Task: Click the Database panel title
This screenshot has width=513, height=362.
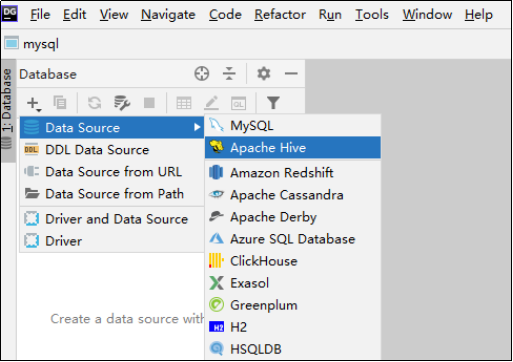Action: (x=48, y=74)
